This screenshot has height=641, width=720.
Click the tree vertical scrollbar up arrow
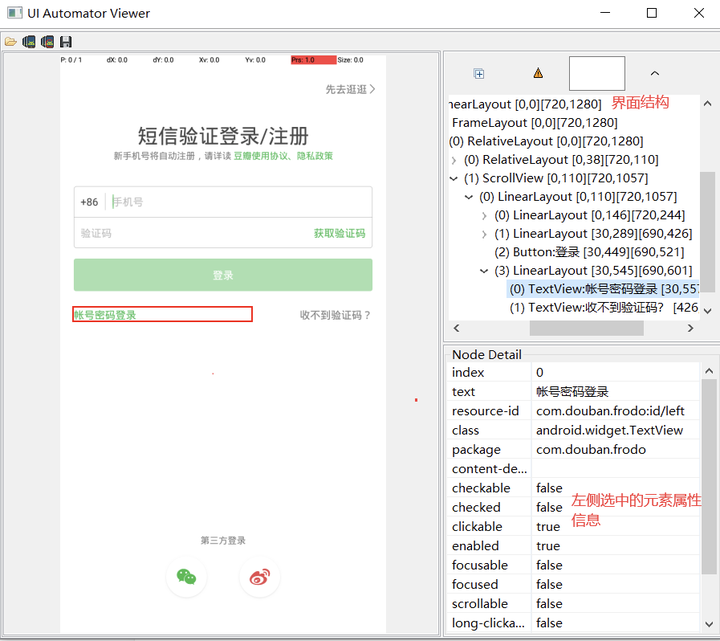click(708, 104)
